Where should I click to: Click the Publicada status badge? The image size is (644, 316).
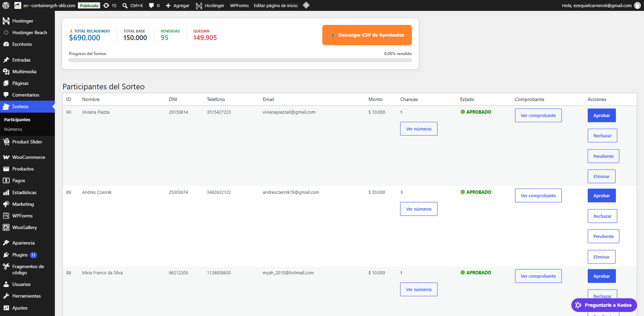(89, 6)
